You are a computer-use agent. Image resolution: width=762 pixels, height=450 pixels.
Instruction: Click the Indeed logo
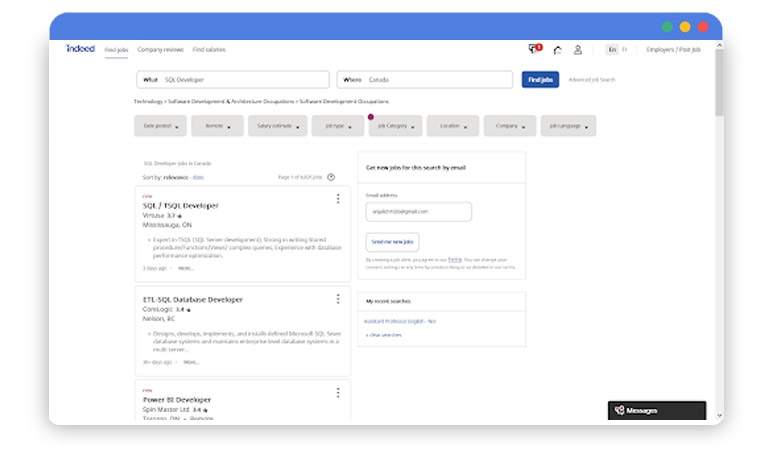coord(80,48)
